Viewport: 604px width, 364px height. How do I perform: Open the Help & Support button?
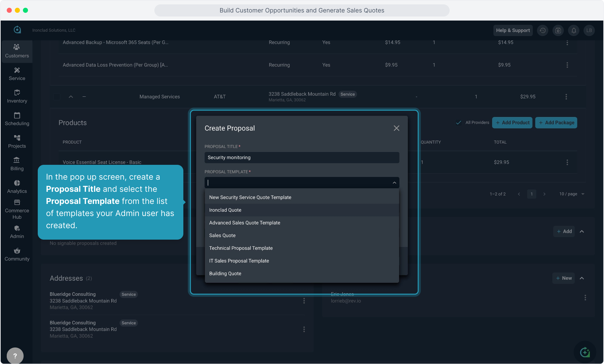[x=513, y=30]
